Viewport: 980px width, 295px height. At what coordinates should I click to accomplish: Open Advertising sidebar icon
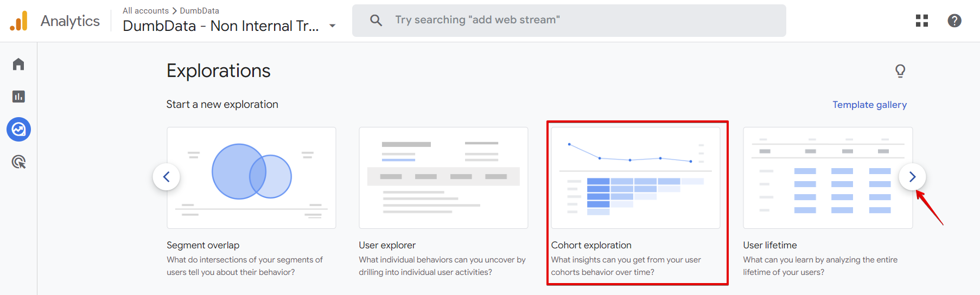point(18,162)
